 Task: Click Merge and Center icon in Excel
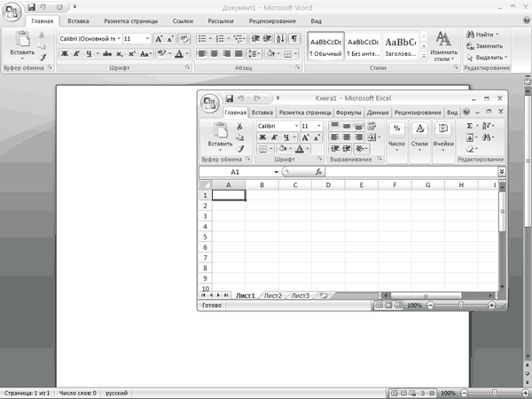[x=372, y=137]
